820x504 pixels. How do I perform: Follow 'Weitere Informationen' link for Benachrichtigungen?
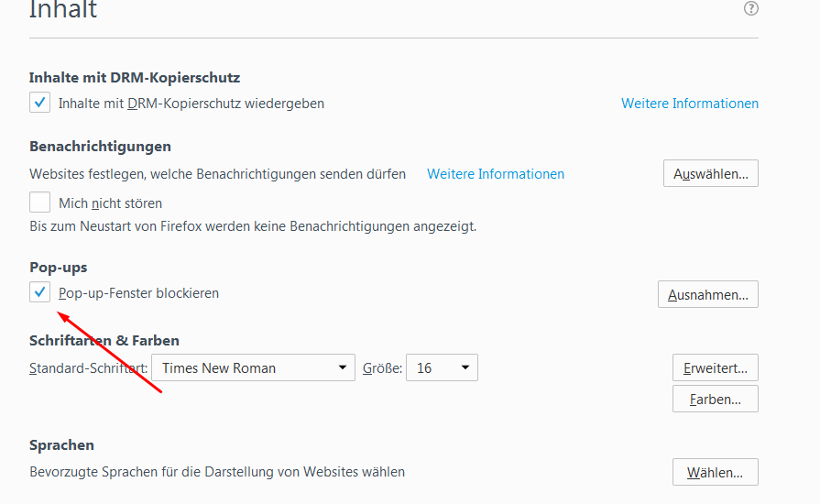[x=495, y=174]
